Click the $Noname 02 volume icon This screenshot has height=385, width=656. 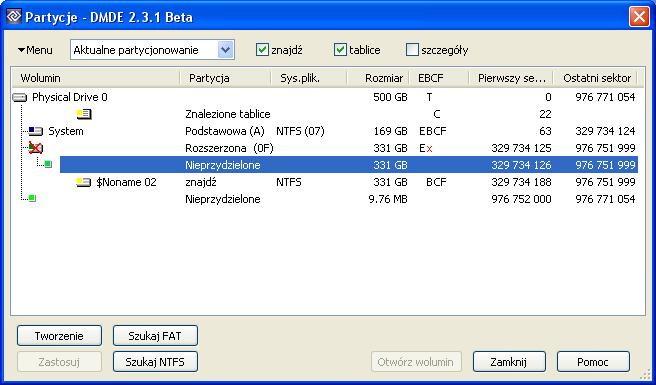84,182
